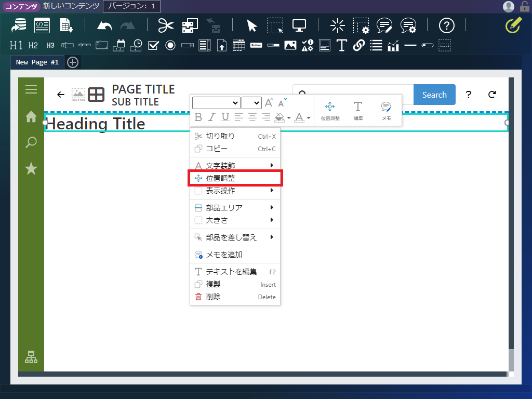Insert an H2 heading component
The height and width of the screenshot is (399, 532).
tap(33, 45)
